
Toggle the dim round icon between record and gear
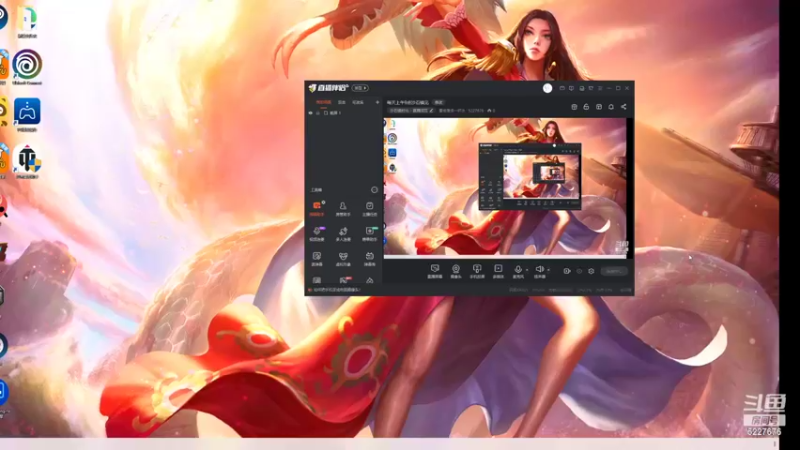(579, 271)
